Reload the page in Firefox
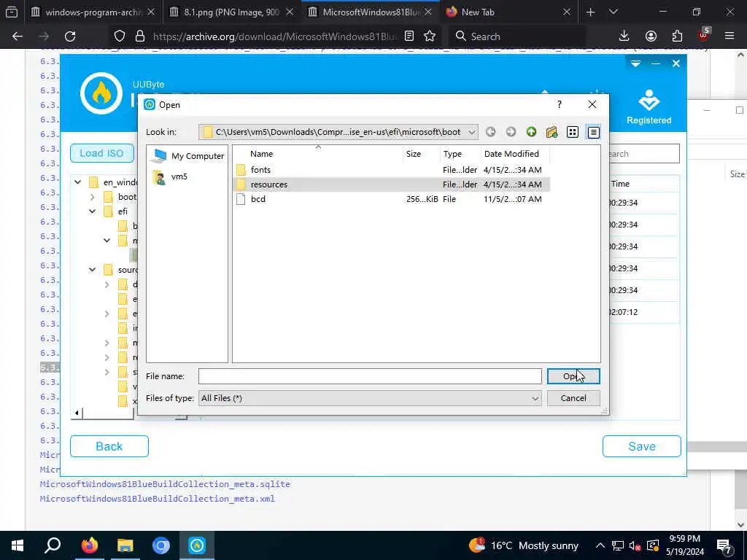747x560 pixels. click(x=70, y=36)
